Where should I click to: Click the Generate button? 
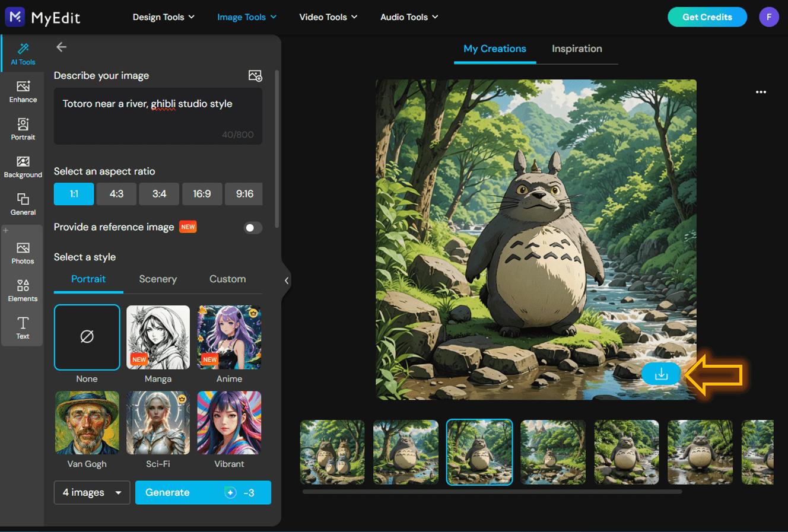(202, 492)
